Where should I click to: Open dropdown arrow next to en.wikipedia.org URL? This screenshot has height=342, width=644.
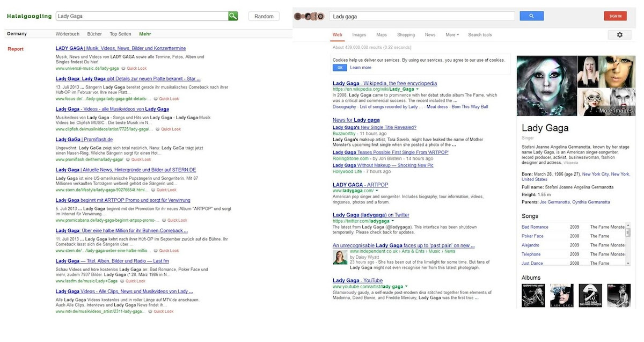(418, 89)
